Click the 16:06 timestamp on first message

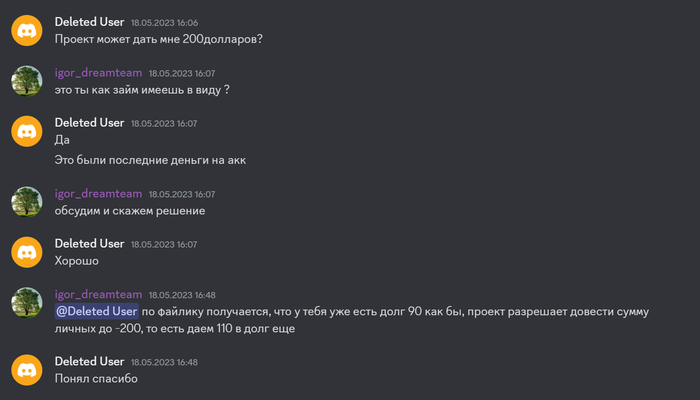pos(164,23)
